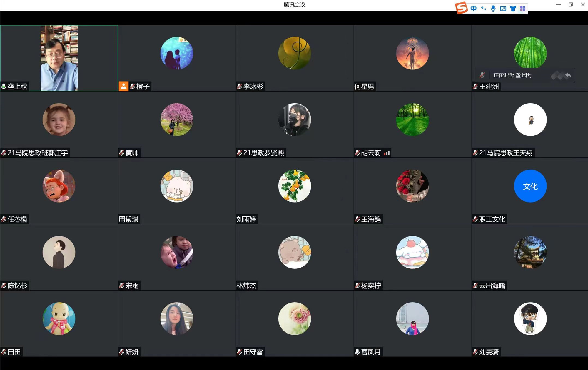Click muted mic icon beside 21思政罗贤熙
This screenshot has width=588, height=370.
click(x=240, y=153)
